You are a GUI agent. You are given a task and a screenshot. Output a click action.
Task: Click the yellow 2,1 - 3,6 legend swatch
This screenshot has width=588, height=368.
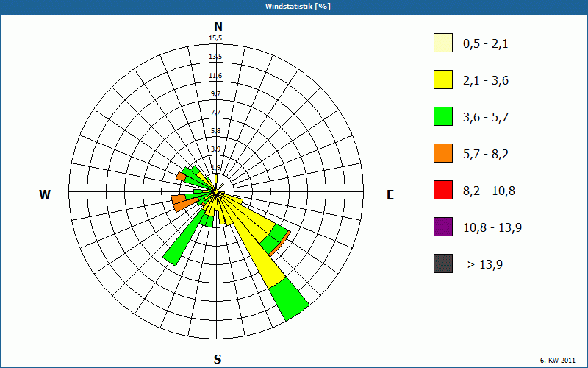(x=443, y=79)
